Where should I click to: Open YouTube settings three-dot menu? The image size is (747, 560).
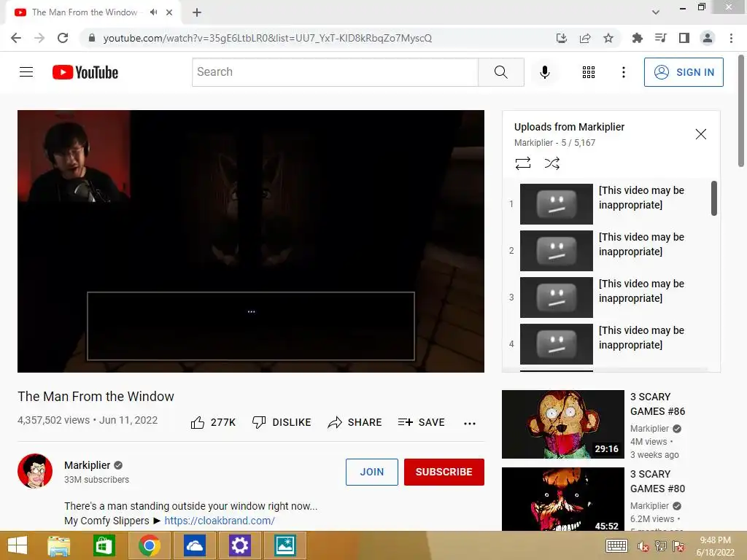(x=623, y=72)
